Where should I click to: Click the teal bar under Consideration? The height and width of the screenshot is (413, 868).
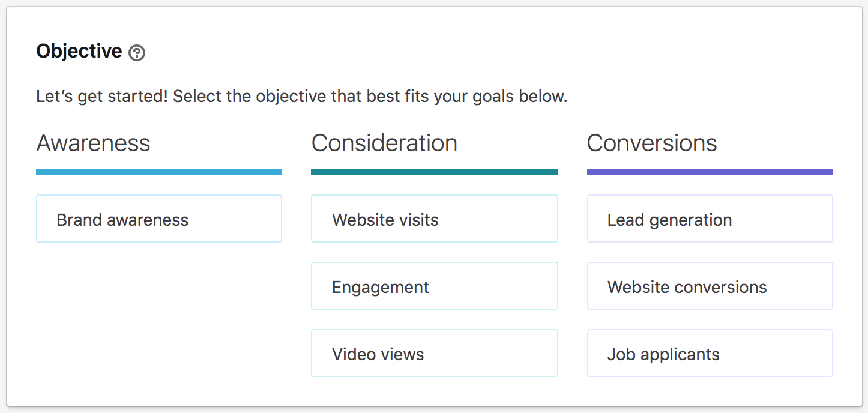pos(434,172)
